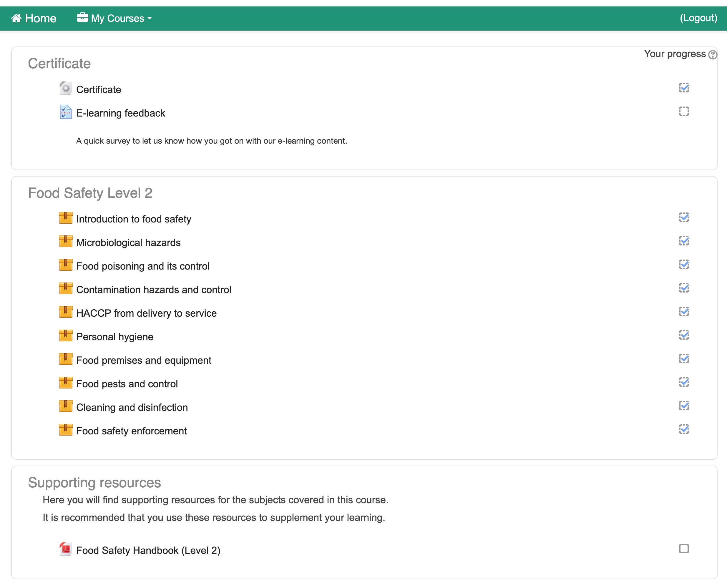Click the quick survey description text
Image resolution: width=727 pixels, height=588 pixels.
[211, 141]
